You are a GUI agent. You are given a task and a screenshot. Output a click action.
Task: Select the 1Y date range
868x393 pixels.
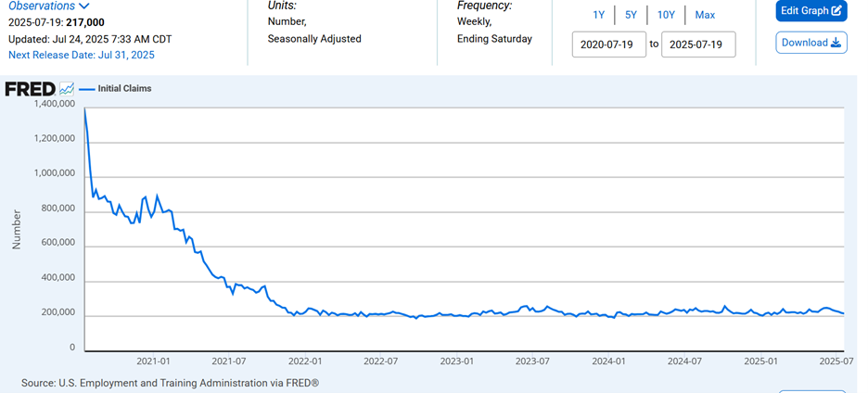tap(598, 15)
